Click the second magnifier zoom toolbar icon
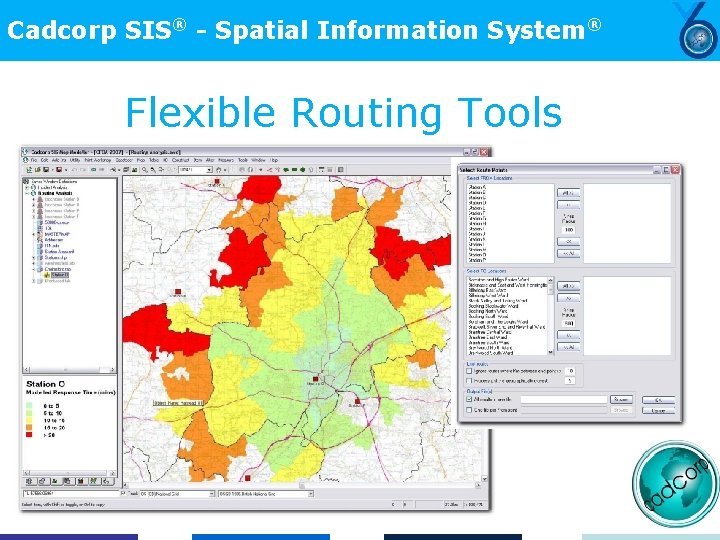Viewport: 720px width, 540px height. [x=153, y=170]
